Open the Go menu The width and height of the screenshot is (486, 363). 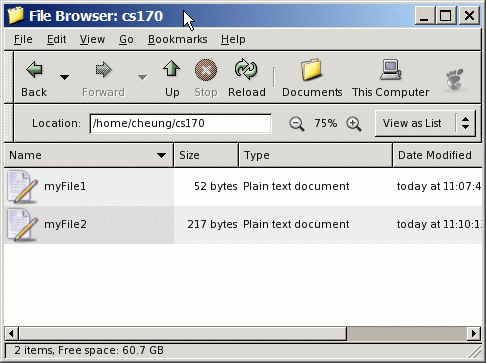[x=126, y=39]
